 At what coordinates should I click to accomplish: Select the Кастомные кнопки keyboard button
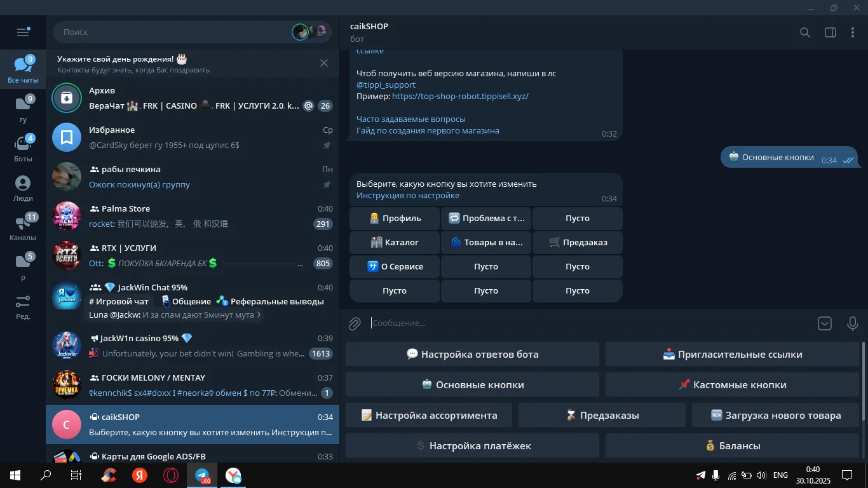[733, 384]
